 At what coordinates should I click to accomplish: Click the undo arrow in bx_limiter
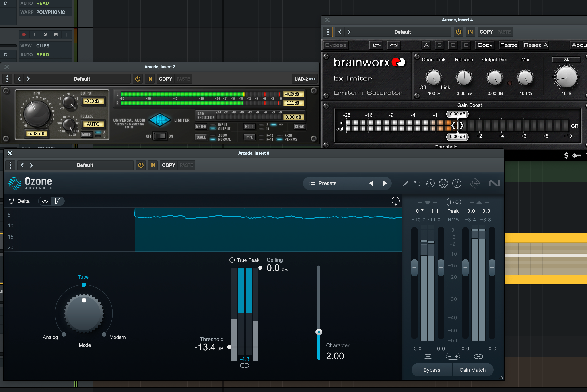click(376, 45)
